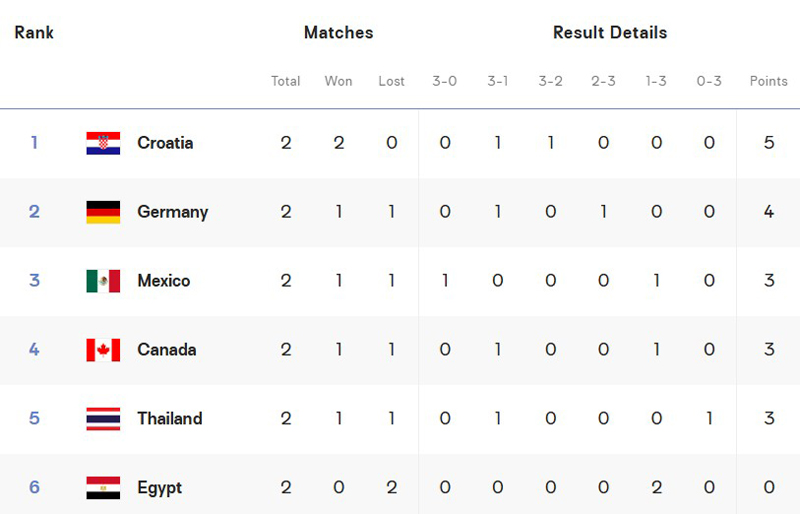Screen dimensions: 800x514
Task: Click the Egypt flag icon
Action: pyautogui.click(x=103, y=487)
